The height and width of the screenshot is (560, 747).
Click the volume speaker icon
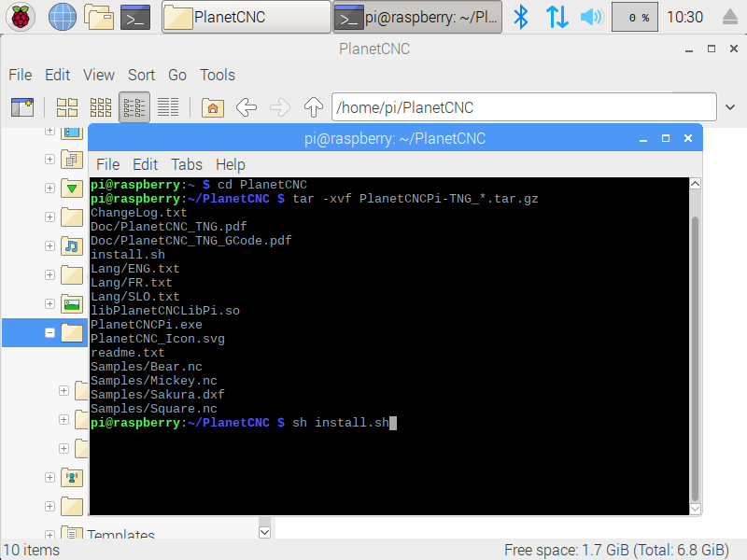click(591, 17)
